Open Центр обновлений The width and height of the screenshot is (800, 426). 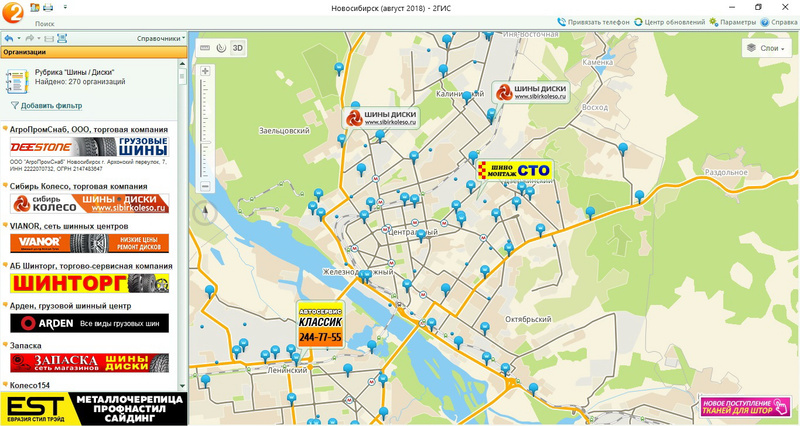pyautogui.click(x=669, y=22)
